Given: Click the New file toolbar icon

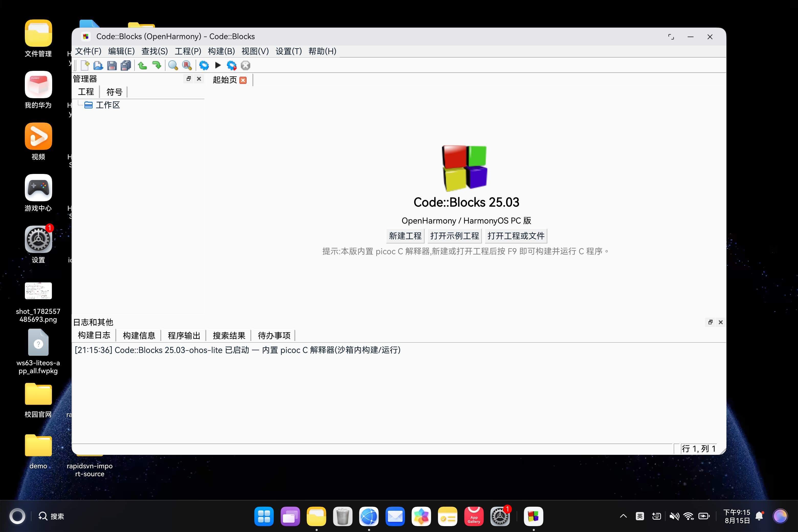Looking at the screenshot, I should (85, 65).
